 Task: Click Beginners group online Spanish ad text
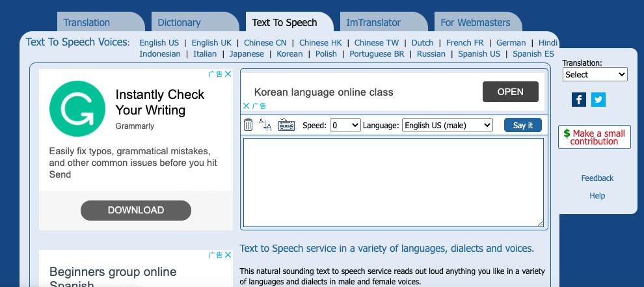[x=113, y=277]
